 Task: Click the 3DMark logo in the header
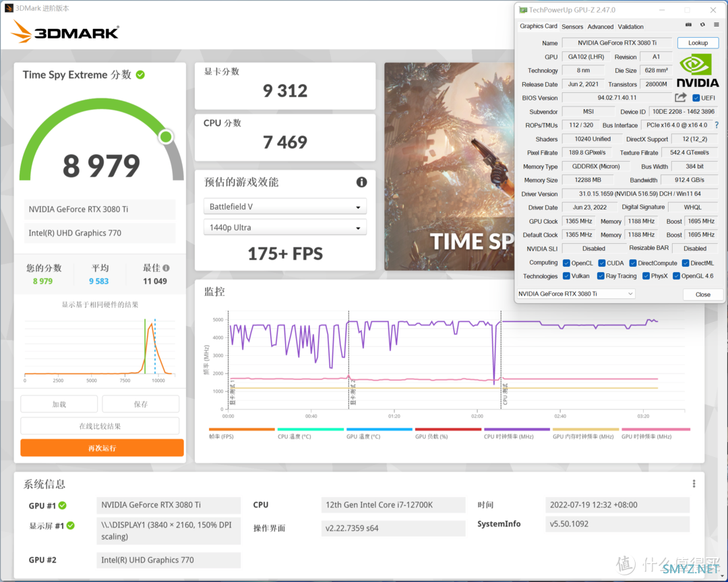65,32
